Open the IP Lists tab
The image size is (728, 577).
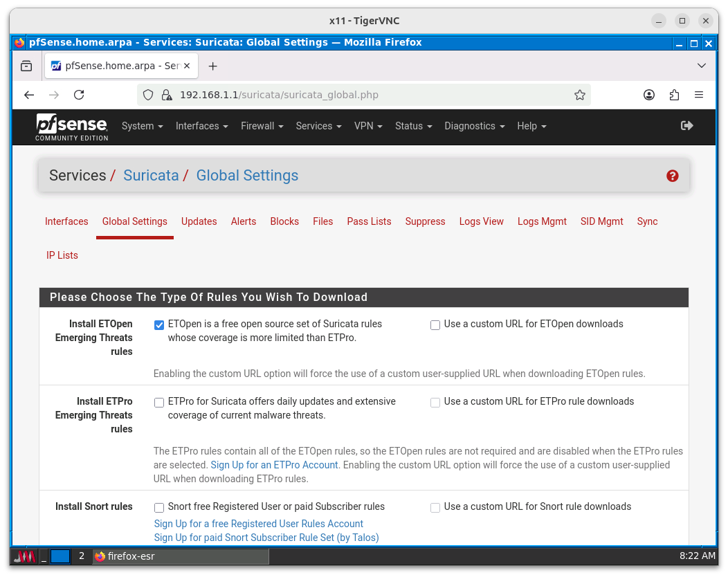click(62, 255)
